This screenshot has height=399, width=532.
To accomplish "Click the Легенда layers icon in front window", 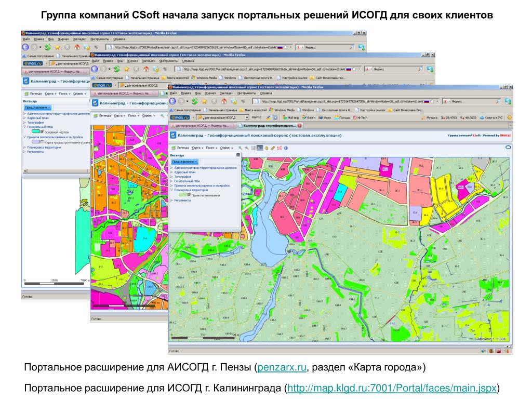I will pyautogui.click(x=174, y=148).
